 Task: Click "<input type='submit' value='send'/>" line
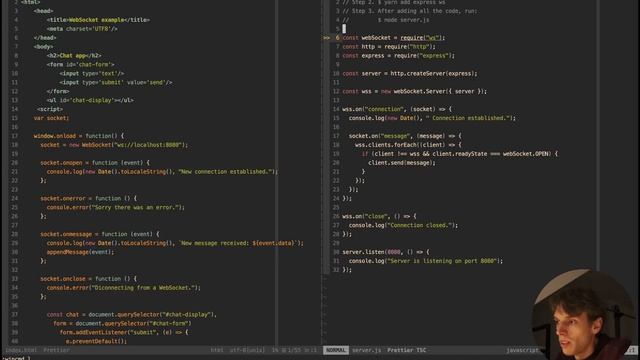116,82
